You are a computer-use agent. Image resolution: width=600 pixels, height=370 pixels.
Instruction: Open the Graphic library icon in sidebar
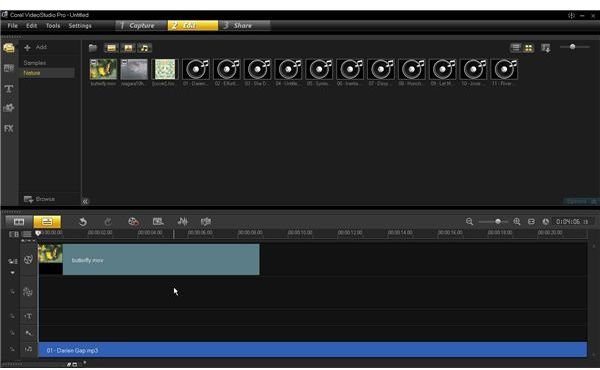pyautogui.click(x=9, y=108)
